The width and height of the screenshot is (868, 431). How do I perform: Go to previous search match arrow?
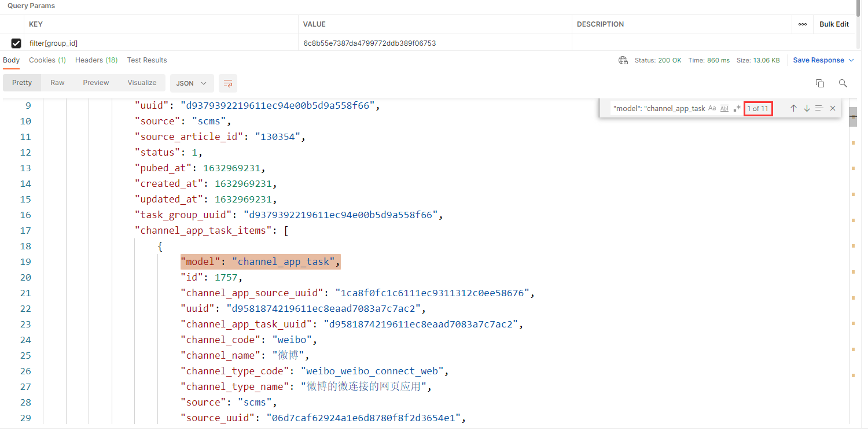[793, 108]
